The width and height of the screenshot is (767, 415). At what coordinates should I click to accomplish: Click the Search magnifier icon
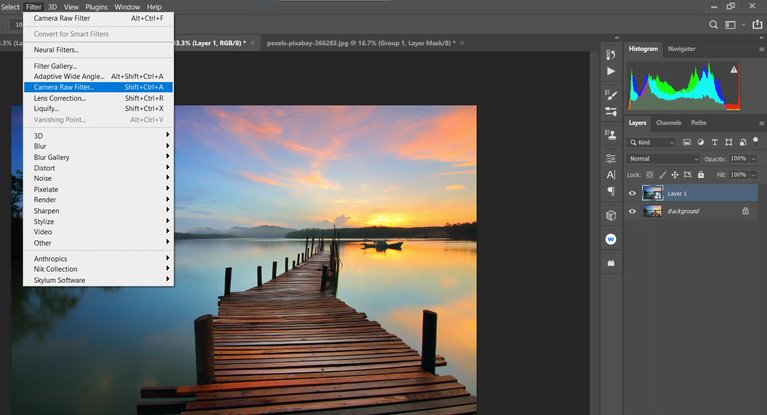point(714,24)
